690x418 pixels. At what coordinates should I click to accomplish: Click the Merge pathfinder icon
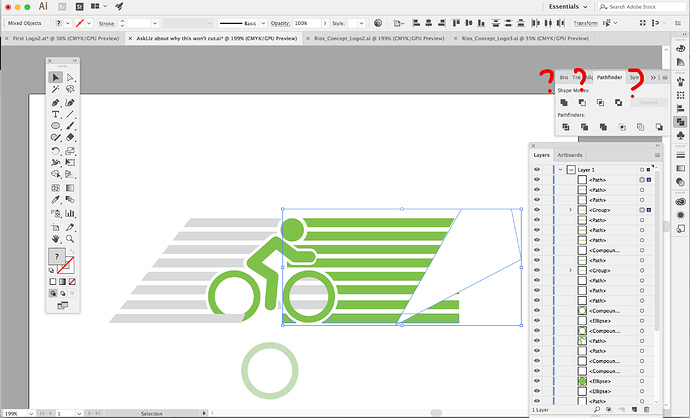(x=603, y=127)
